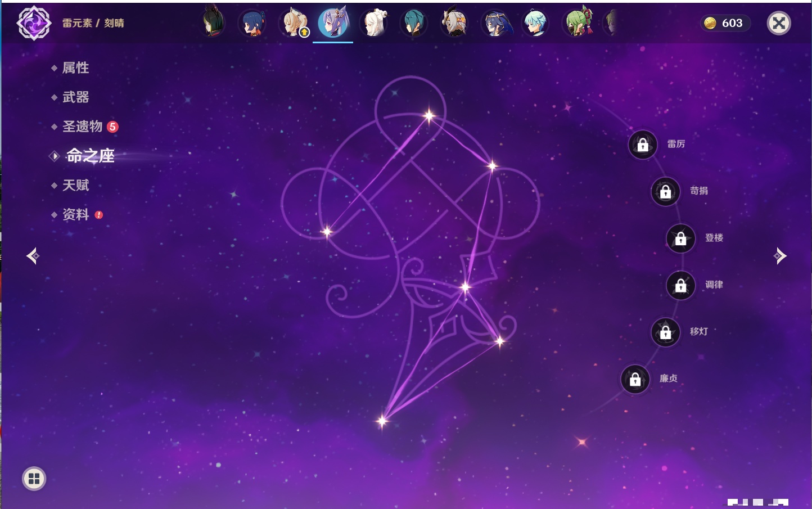Click the yellow upgrade arrow badge
Screen dimensions: 812x509
[304, 32]
